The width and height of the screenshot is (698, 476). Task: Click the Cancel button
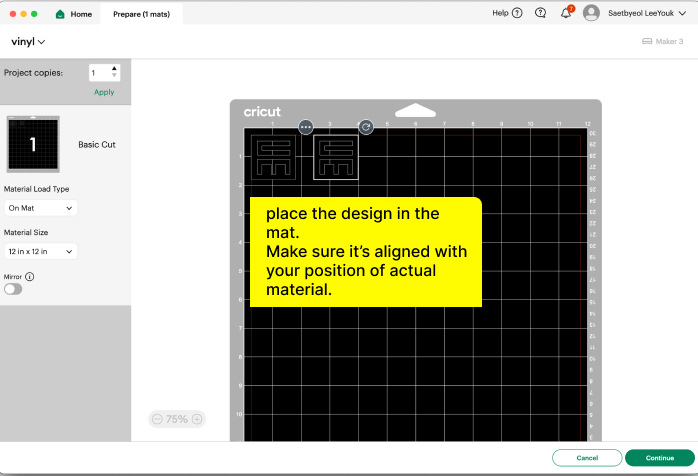pyautogui.click(x=586, y=458)
